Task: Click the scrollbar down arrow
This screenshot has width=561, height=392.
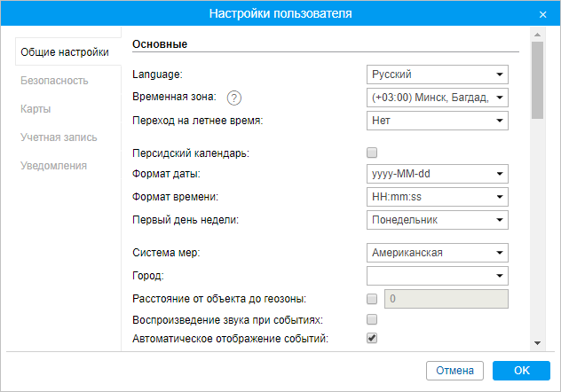Action: coord(537,343)
